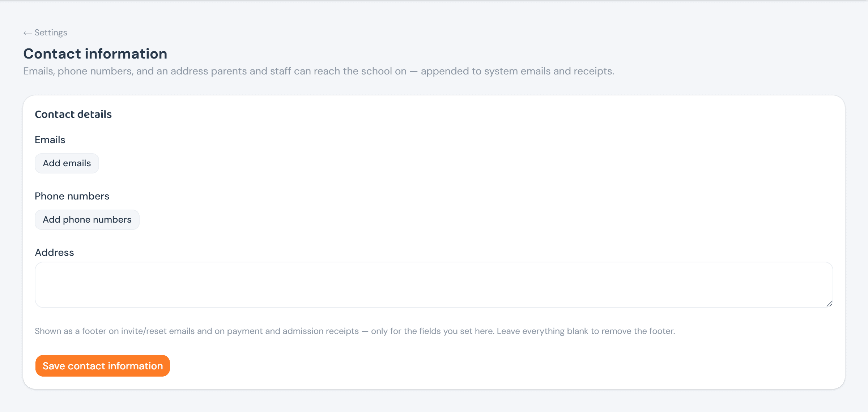Place the cursor in the empty Address textarea
The width and height of the screenshot is (868, 412).
click(434, 285)
